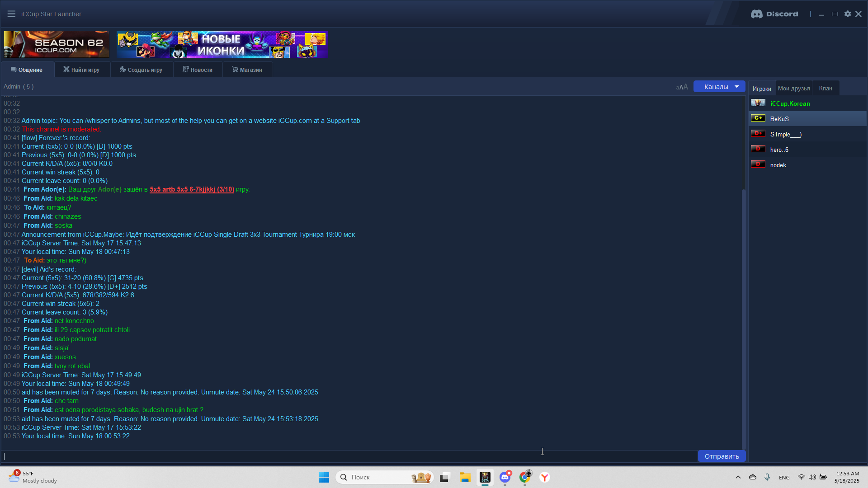Select player S1mple___) in list

[807, 134]
